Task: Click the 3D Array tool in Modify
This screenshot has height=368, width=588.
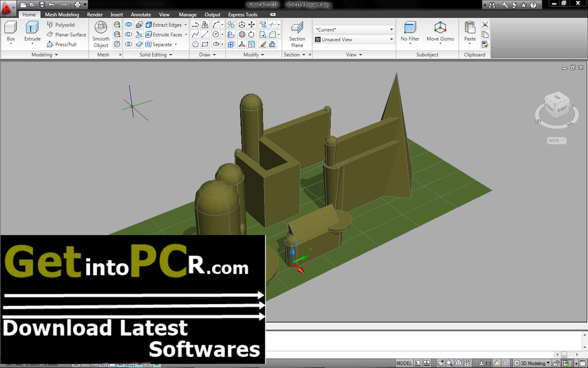Action: (231, 45)
